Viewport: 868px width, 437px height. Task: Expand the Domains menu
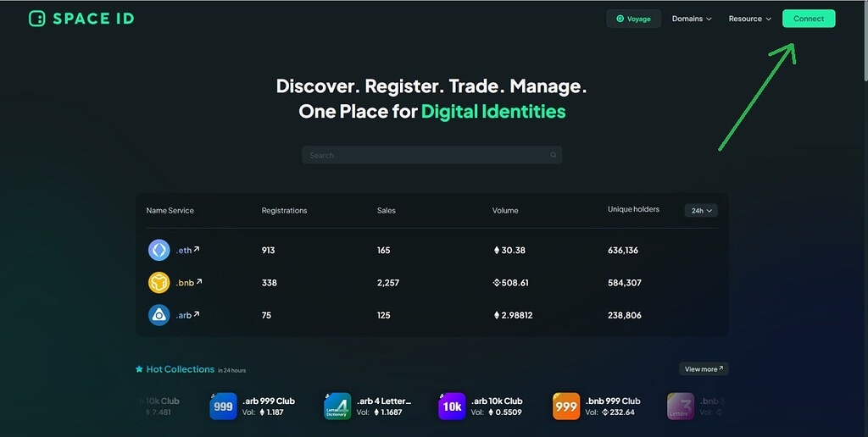(692, 19)
